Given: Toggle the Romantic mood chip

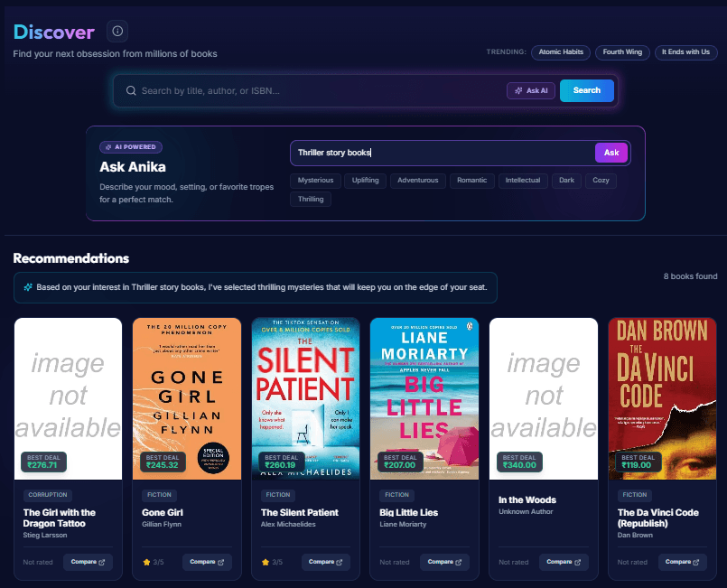Looking at the screenshot, I should click(x=471, y=181).
